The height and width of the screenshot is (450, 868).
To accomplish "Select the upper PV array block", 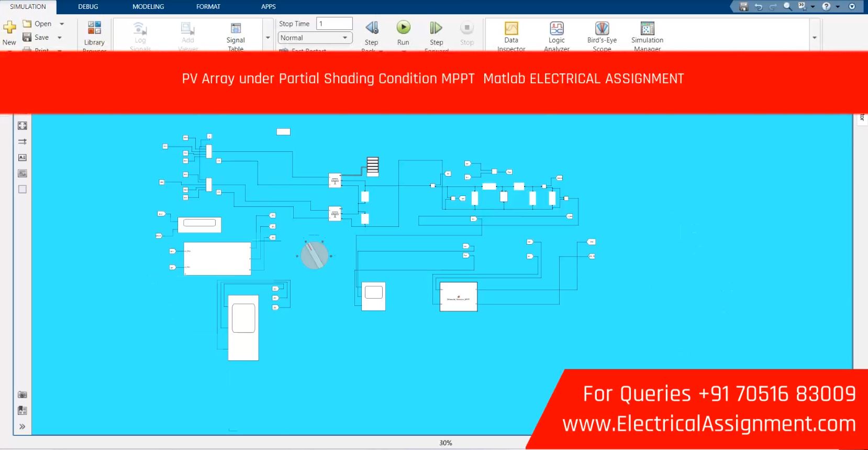I will pyautogui.click(x=335, y=181).
